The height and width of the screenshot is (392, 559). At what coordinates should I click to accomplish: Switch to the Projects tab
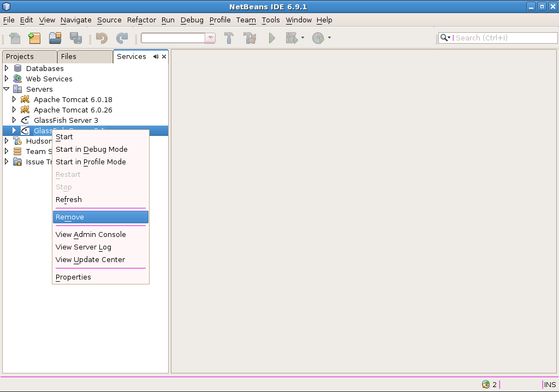point(20,57)
